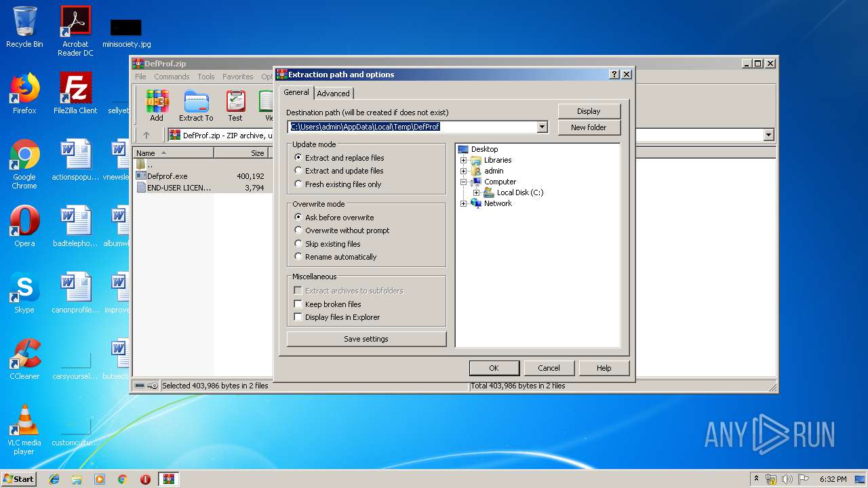Click the Internet Explorer taskbar icon
This screenshot has height=488, width=868.
54,479
